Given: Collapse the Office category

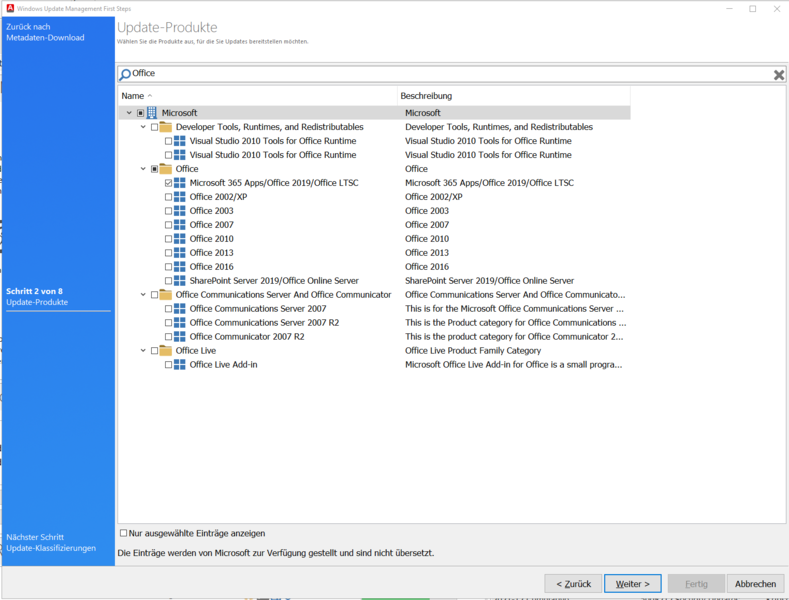Looking at the screenshot, I should (x=143, y=169).
